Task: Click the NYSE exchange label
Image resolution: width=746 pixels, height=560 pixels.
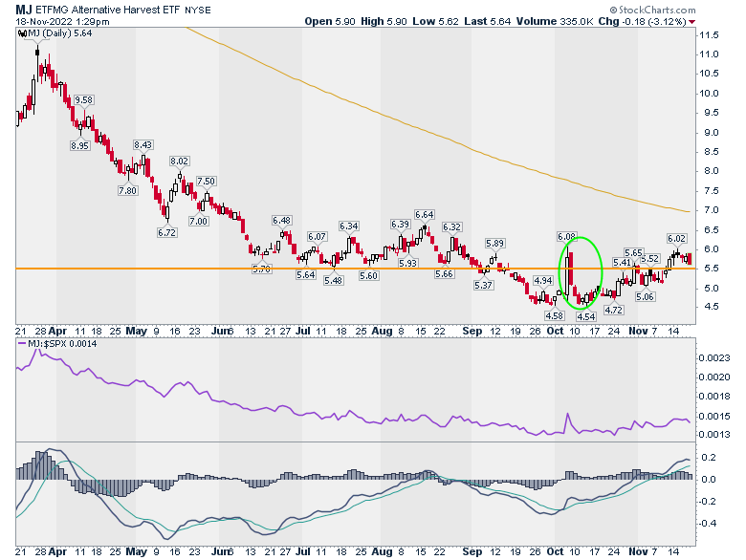Action: click(197, 10)
